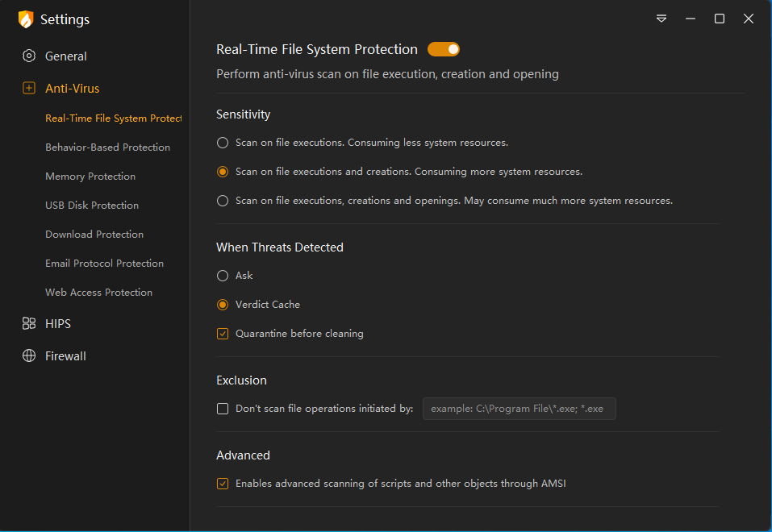772x532 pixels.
Task: Uncheck AMSI advanced scanning option
Action: pos(223,484)
